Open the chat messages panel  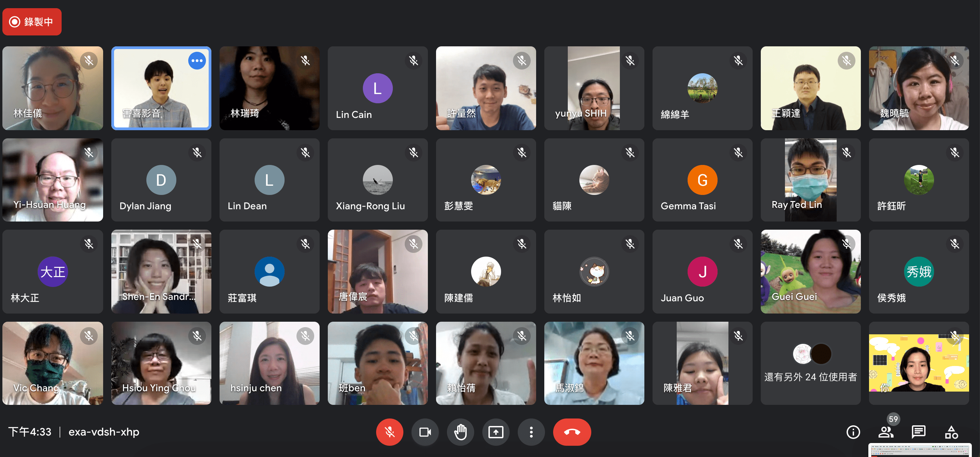(x=918, y=432)
